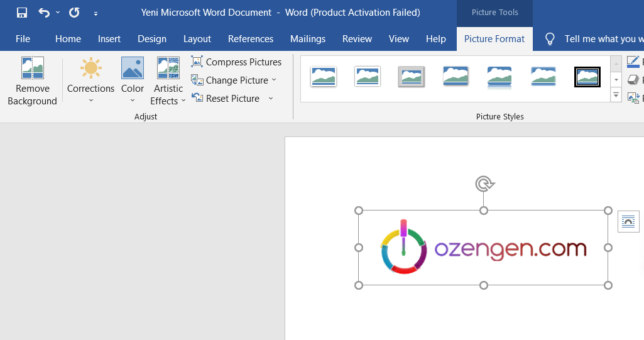
Task: Click the Save icon in title bar
Action: [22, 13]
